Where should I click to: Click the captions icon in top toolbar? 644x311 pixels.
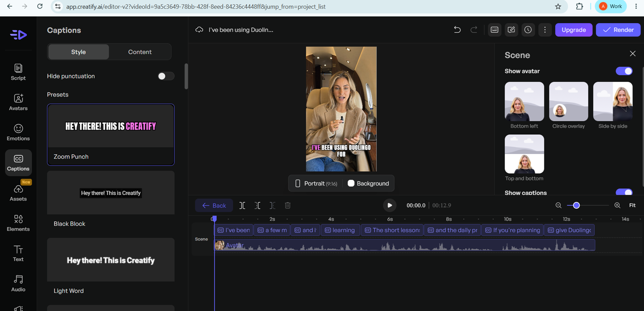pyautogui.click(x=494, y=30)
